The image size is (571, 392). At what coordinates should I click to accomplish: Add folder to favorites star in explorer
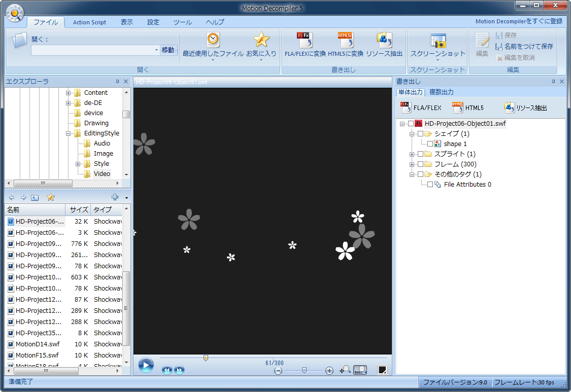click(x=51, y=197)
